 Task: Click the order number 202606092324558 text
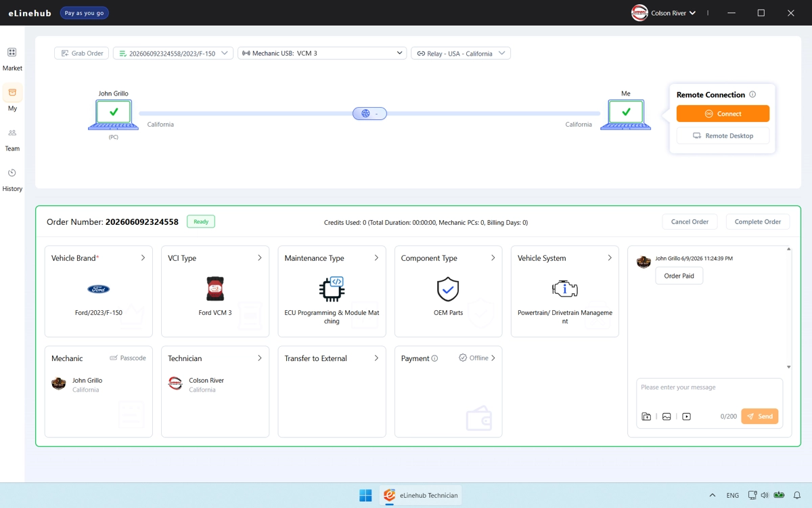pos(142,221)
